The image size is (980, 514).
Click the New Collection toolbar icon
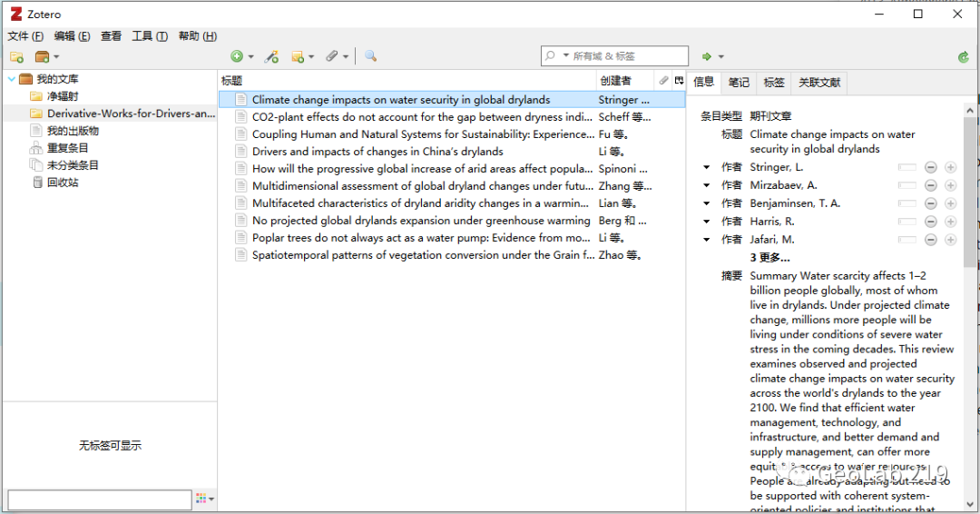[17, 57]
